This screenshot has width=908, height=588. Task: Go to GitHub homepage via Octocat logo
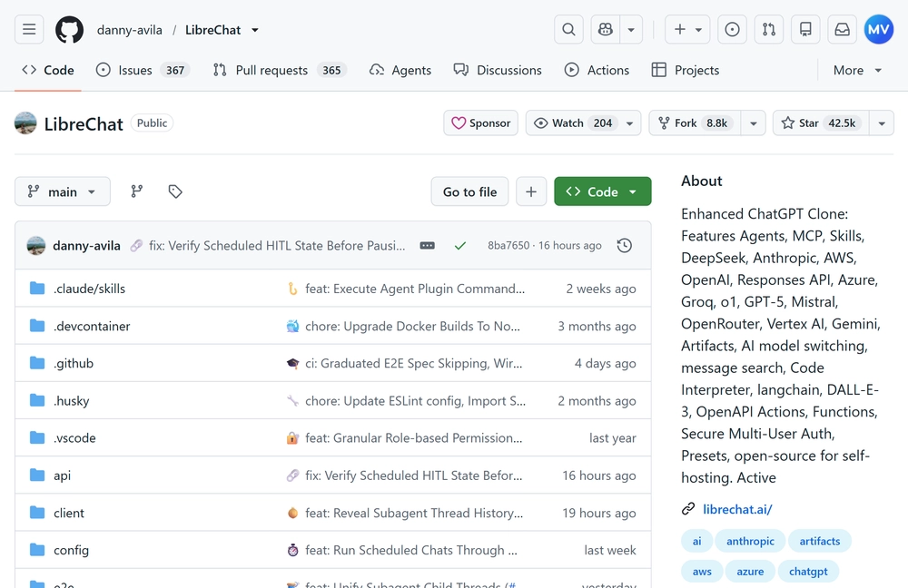tap(70, 30)
